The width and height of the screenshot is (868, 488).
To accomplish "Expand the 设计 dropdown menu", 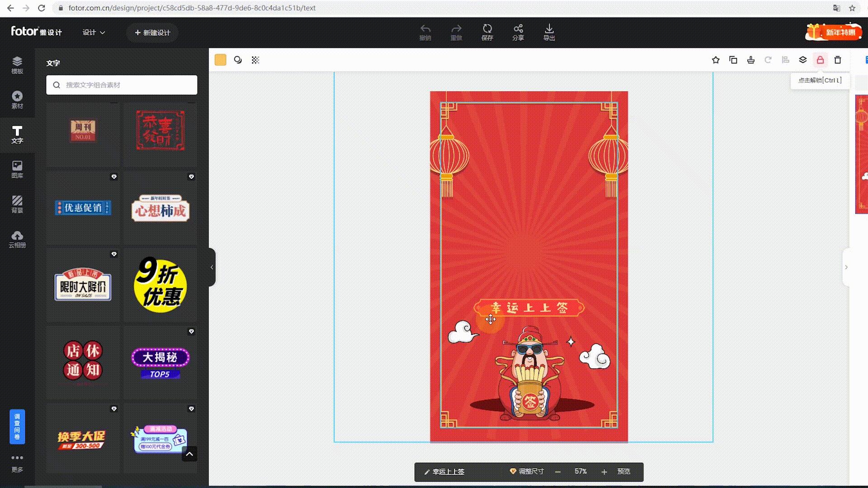I will (x=94, y=33).
